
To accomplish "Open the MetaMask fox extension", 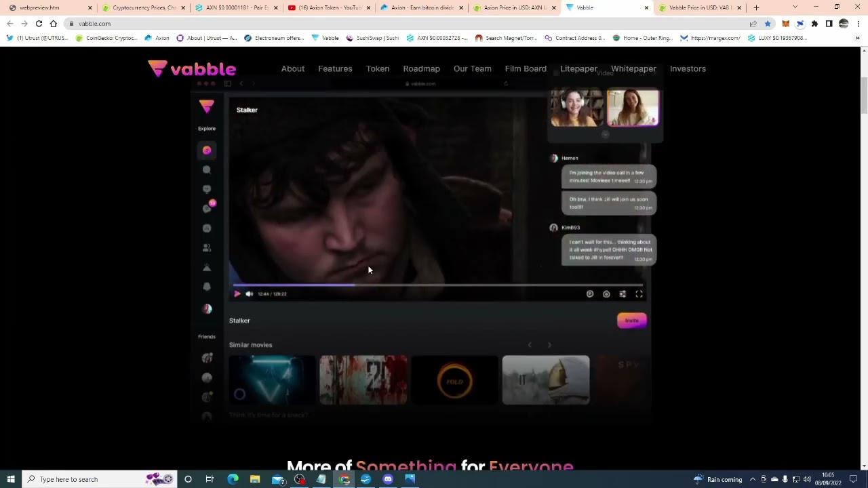I will coord(785,24).
